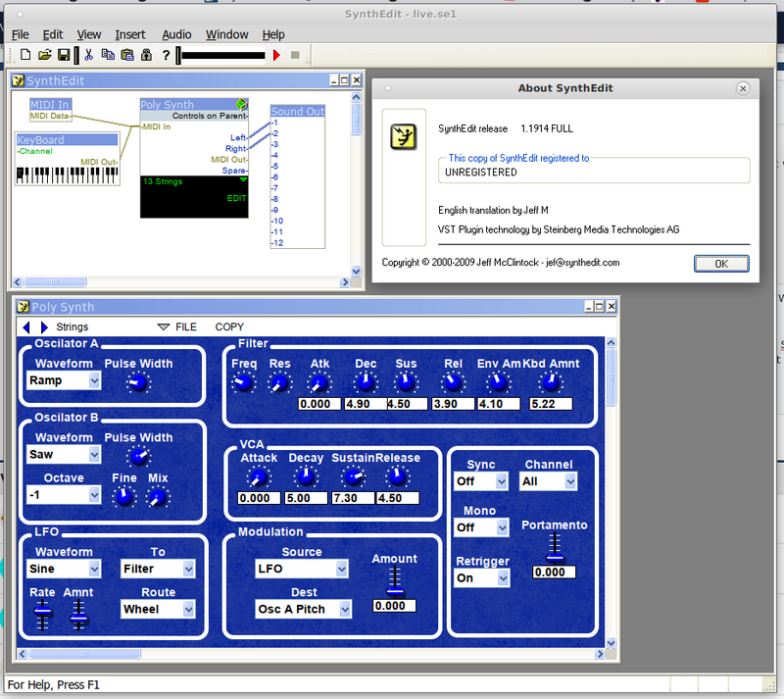
Task: Open Modulation Source dropdown showing LFO
Action: 302,569
